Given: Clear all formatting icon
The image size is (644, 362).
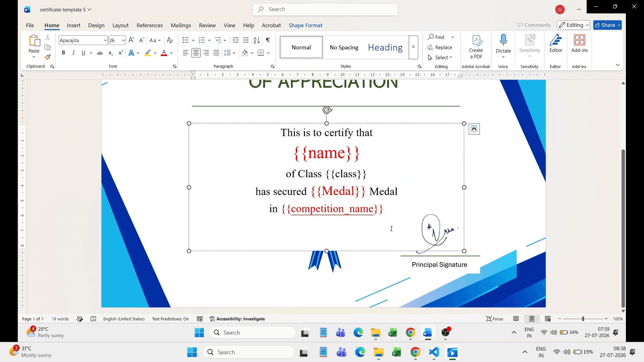Looking at the screenshot, I should 170,40.
